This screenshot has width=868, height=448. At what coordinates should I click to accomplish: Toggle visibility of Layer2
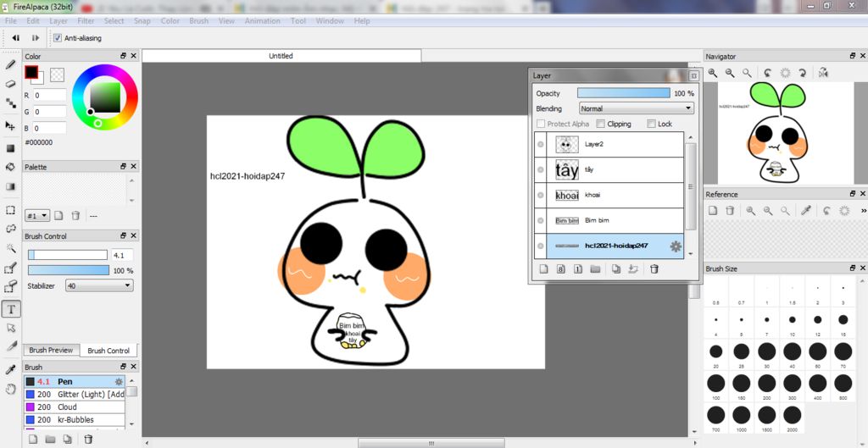point(541,144)
